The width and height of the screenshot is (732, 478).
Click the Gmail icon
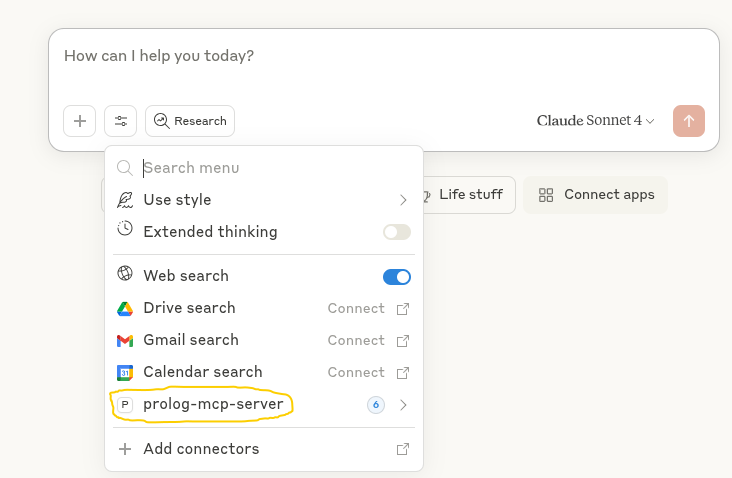click(125, 341)
